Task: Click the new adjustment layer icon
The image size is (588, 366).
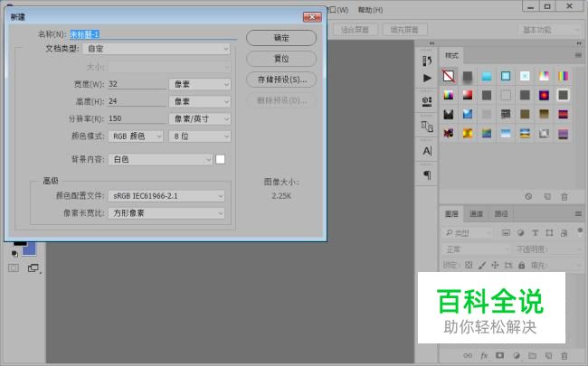Action: pyautogui.click(x=516, y=355)
